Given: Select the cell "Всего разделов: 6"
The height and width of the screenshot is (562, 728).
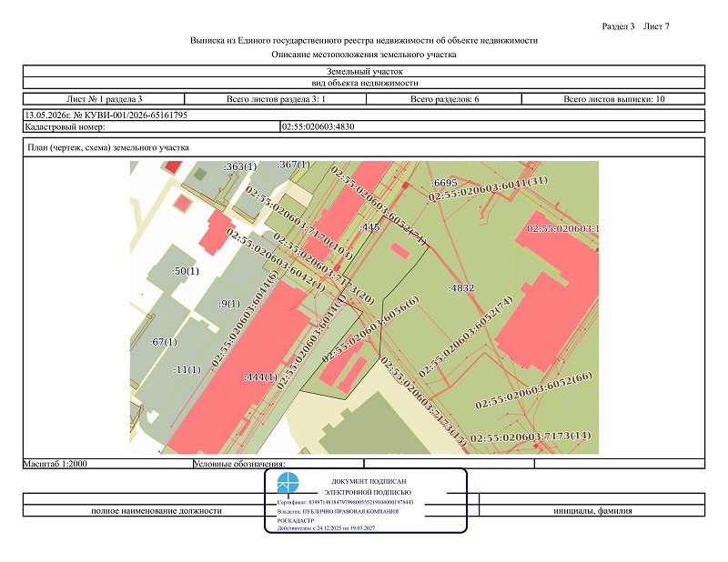Looking at the screenshot, I should click(444, 99).
